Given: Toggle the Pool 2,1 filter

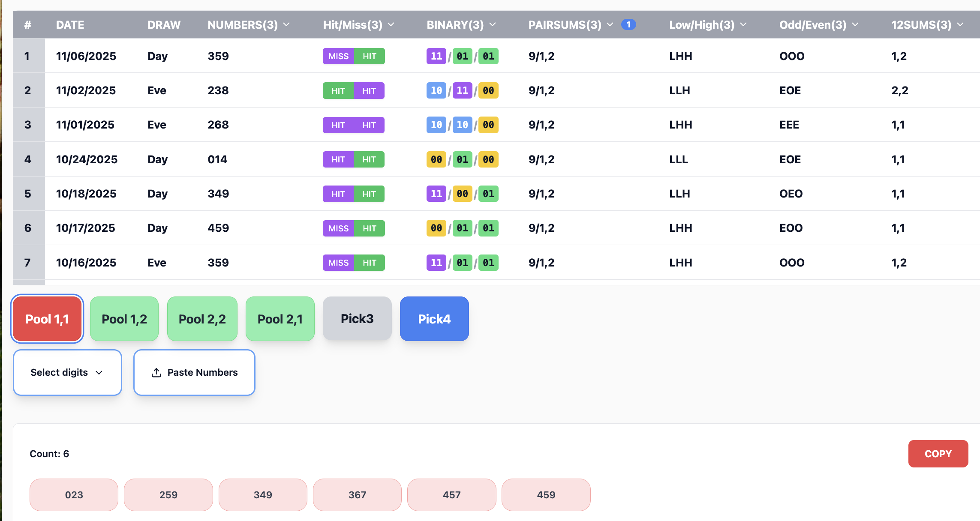Looking at the screenshot, I should pos(280,319).
